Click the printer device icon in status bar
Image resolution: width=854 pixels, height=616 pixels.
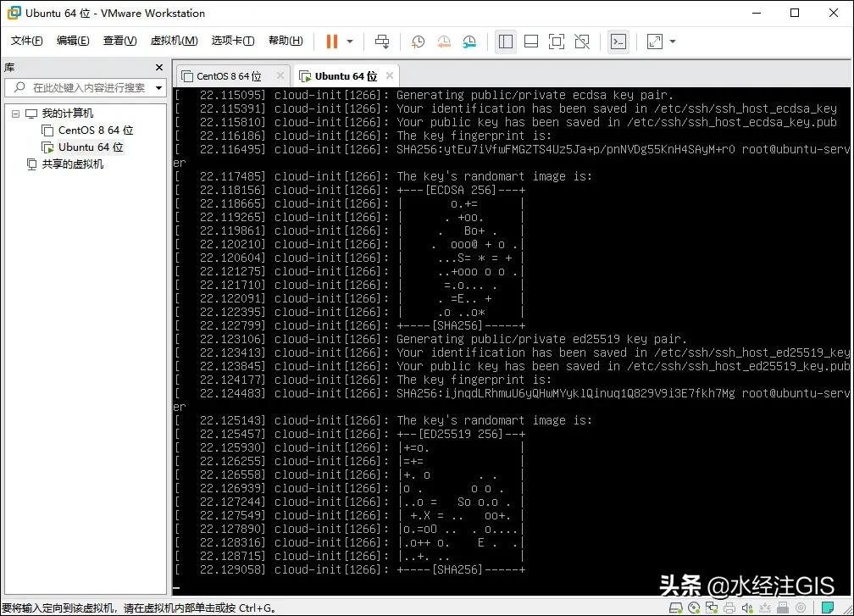click(729, 607)
